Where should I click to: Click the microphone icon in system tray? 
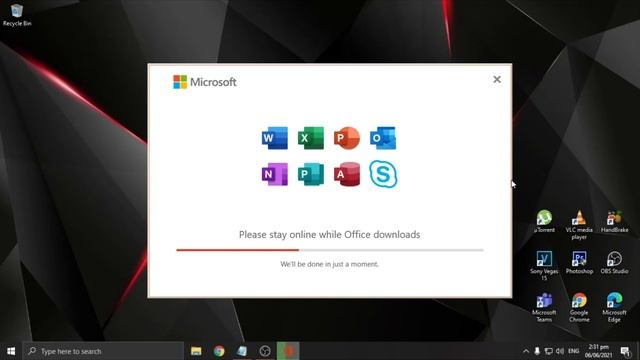pos(537,351)
